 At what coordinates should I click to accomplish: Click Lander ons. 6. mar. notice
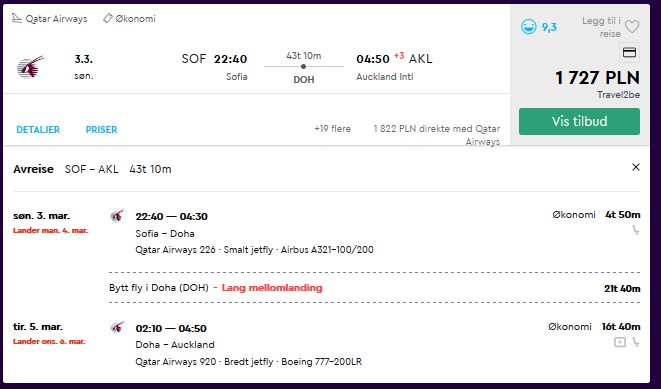pyautogui.click(x=49, y=341)
